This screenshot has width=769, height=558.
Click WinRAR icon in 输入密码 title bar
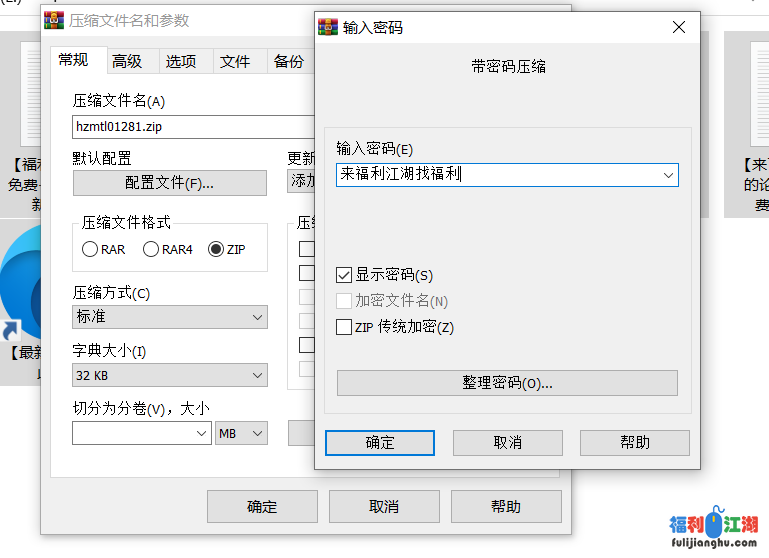click(x=327, y=28)
